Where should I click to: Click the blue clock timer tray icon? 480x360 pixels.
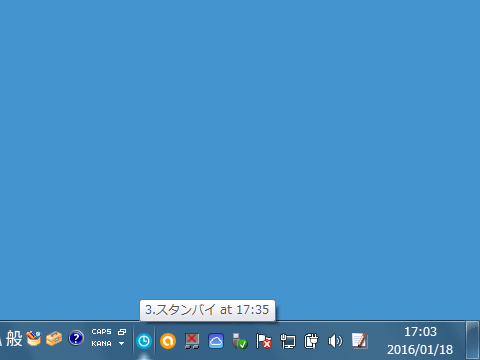(x=144, y=341)
